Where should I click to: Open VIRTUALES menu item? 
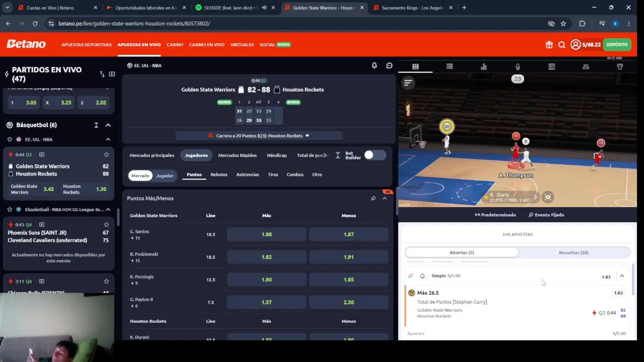click(x=242, y=45)
